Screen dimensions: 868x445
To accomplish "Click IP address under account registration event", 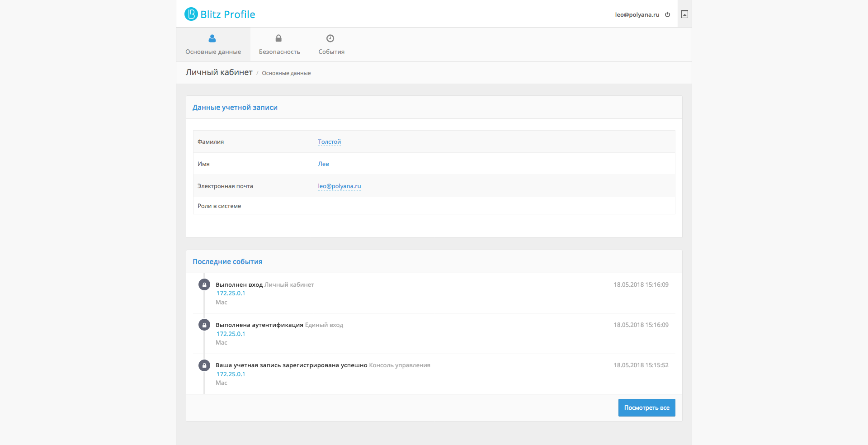I will pyautogui.click(x=231, y=374).
